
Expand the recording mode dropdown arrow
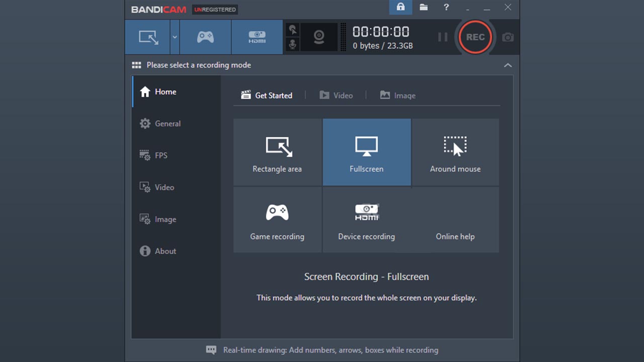tap(174, 37)
